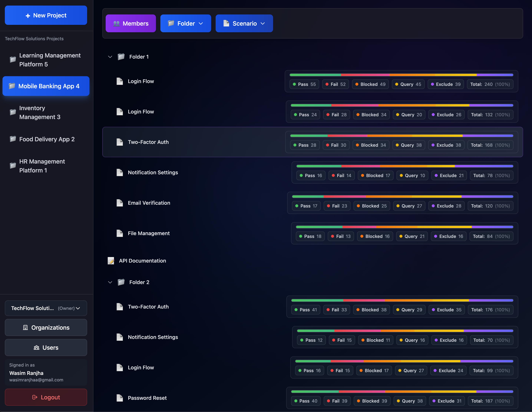
Task: Click the Logout icon in the sidebar
Action: click(x=35, y=397)
